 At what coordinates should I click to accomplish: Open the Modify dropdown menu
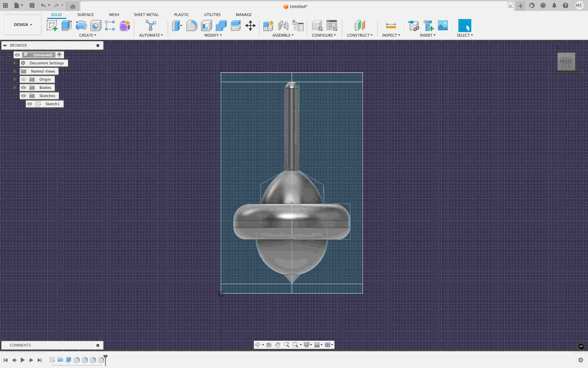[213, 35]
